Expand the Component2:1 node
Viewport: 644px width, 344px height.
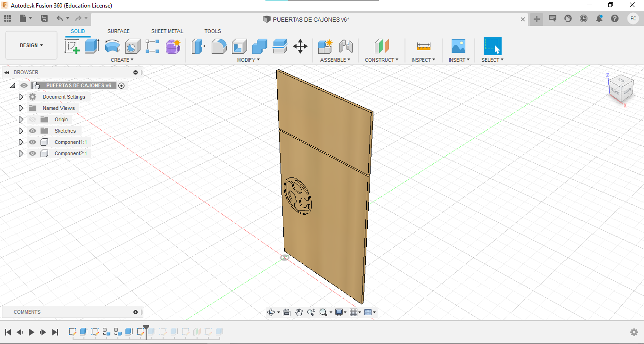click(x=21, y=153)
